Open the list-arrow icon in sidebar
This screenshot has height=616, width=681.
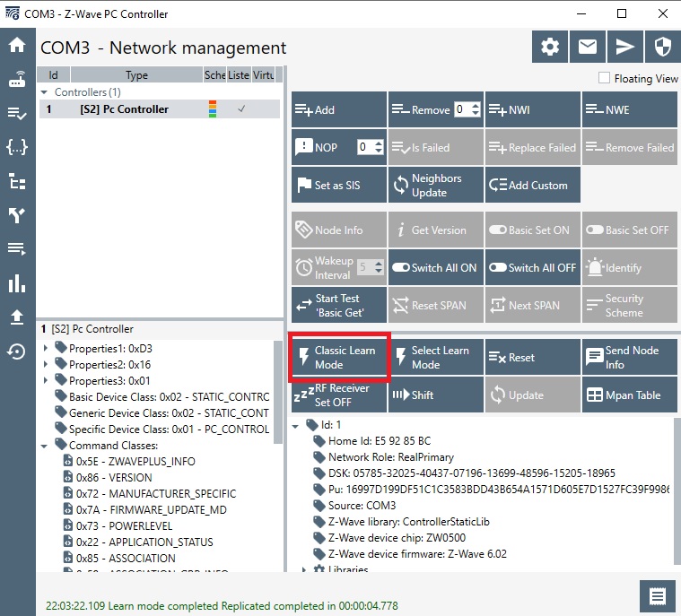(x=17, y=248)
